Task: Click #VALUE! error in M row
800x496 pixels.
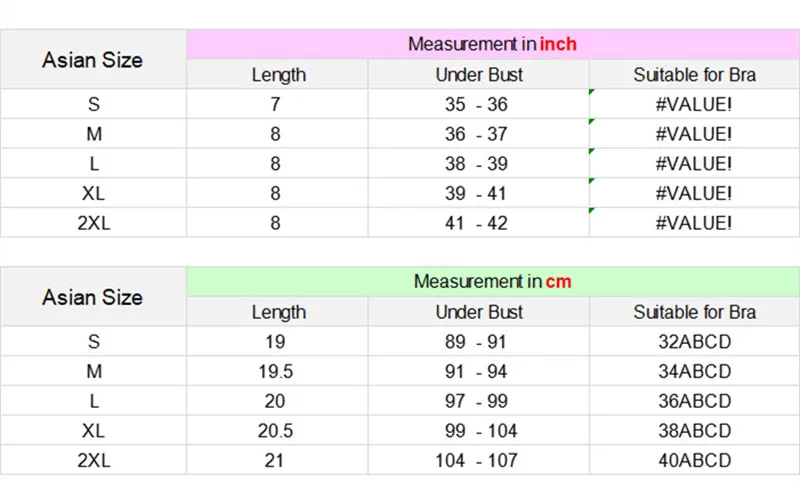Action: [x=694, y=134]
